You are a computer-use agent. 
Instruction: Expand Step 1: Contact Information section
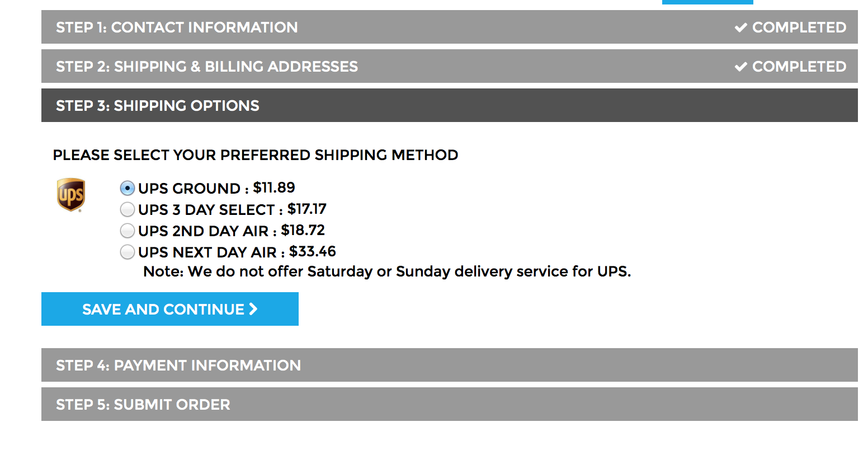coord(177,27)
